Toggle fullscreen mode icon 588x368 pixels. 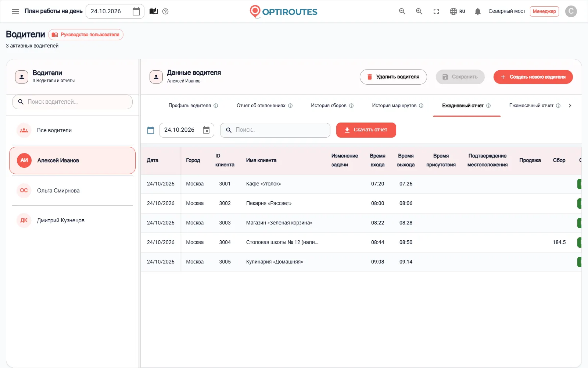[436, 11]
